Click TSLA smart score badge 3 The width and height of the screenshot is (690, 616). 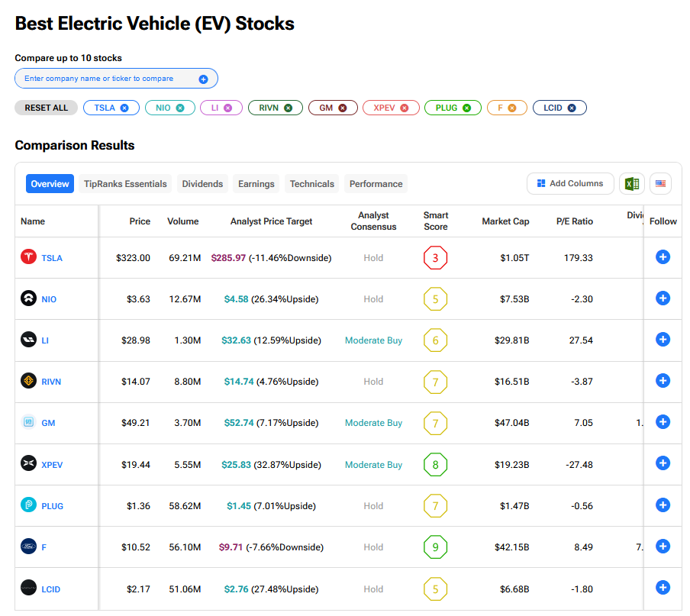click(435, 258)
